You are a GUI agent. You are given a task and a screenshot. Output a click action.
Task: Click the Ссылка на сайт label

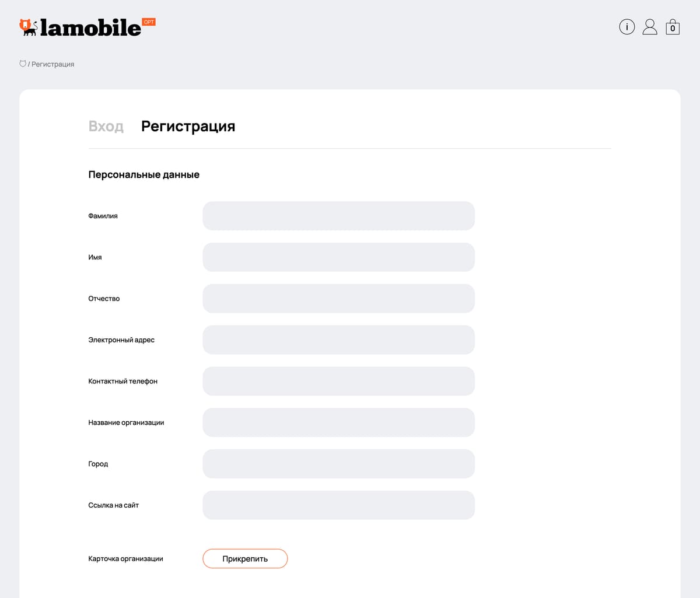pyautogui.click(x=114, y=505)
